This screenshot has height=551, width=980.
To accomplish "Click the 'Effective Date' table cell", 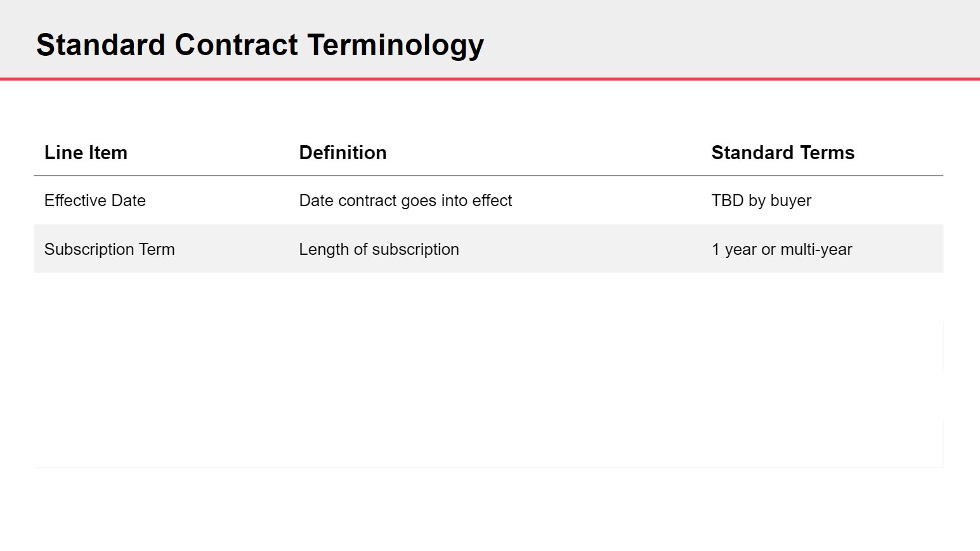I will pyautogui.click(x=95, y=200).
